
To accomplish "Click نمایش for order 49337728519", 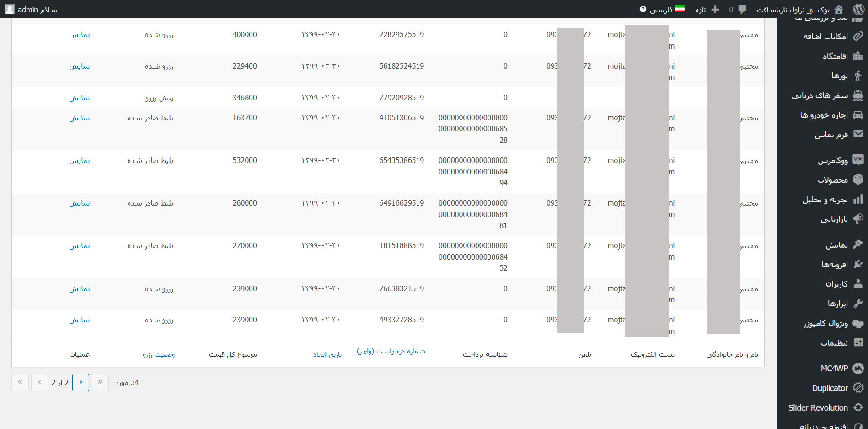I will click(x=80, y=320).
